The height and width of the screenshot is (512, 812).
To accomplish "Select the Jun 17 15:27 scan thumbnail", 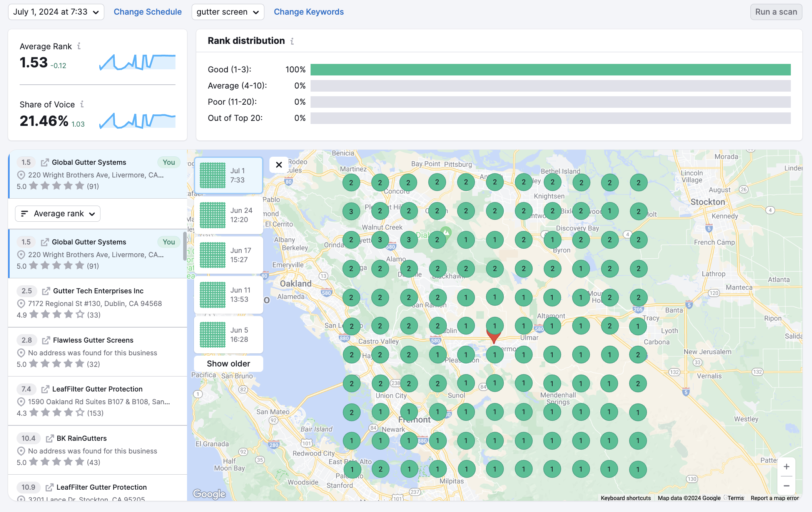I will click(229, 255).
